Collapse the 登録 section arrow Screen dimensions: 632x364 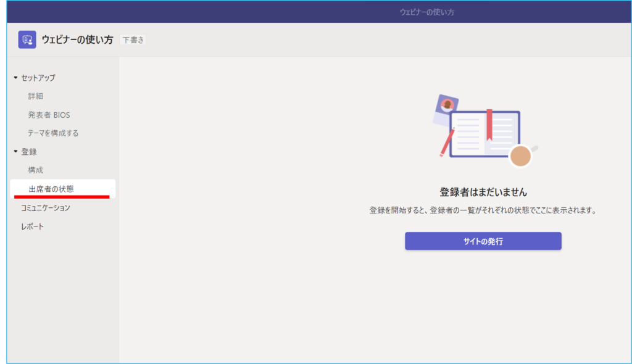point(16,152)
